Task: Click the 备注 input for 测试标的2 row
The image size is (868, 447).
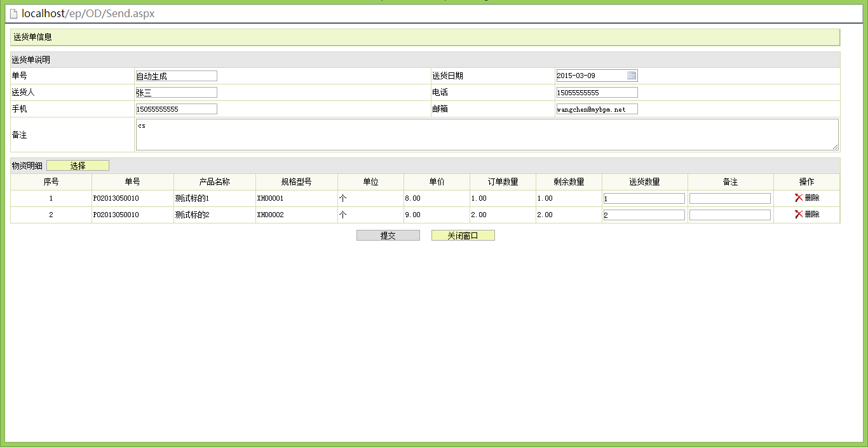Action: point(729,215)
